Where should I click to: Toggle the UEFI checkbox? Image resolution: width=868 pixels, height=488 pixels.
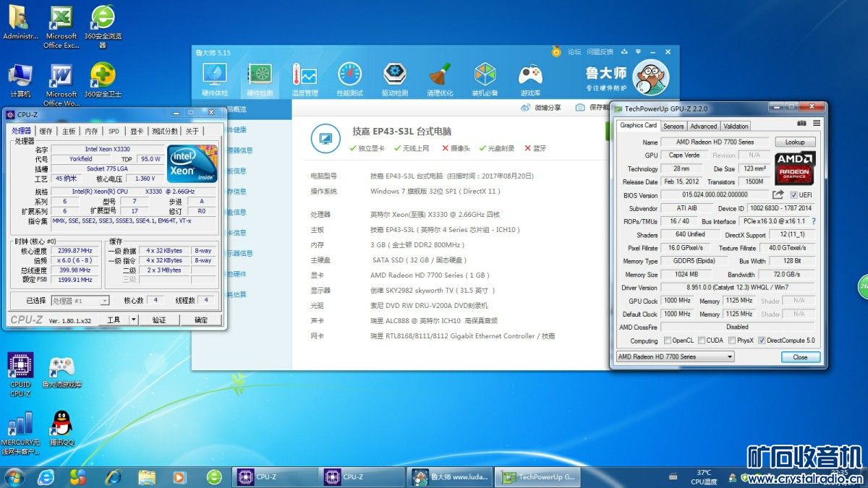[793, 195]
